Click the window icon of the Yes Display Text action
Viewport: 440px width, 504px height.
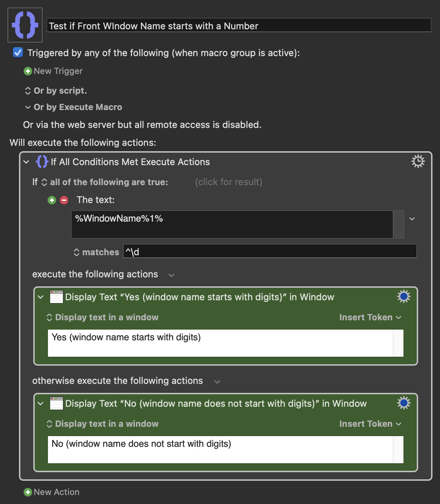[57, 297]
